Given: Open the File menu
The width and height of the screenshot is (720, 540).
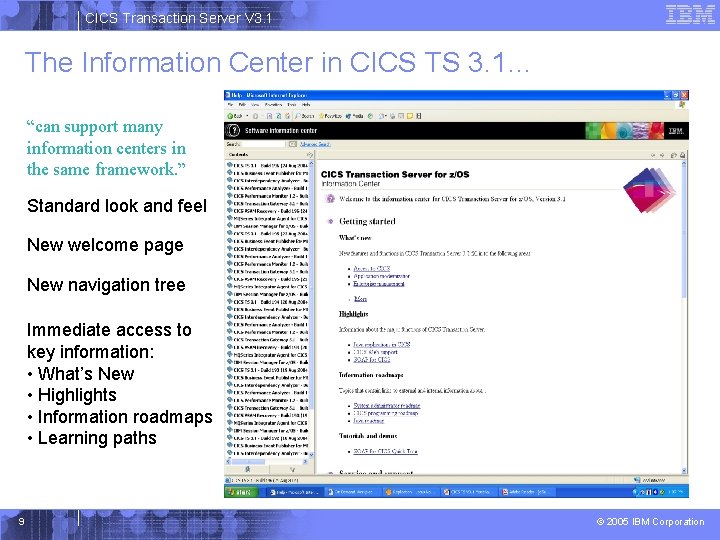Looking at the screenshot, I should pos(231,105).
